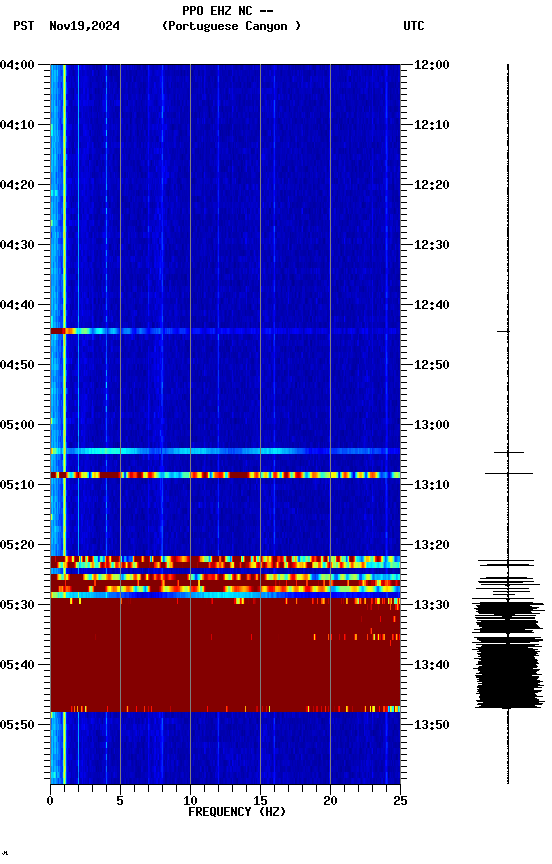
Task: Click the '0' frequency axis tick label
Action: (50, 801)
